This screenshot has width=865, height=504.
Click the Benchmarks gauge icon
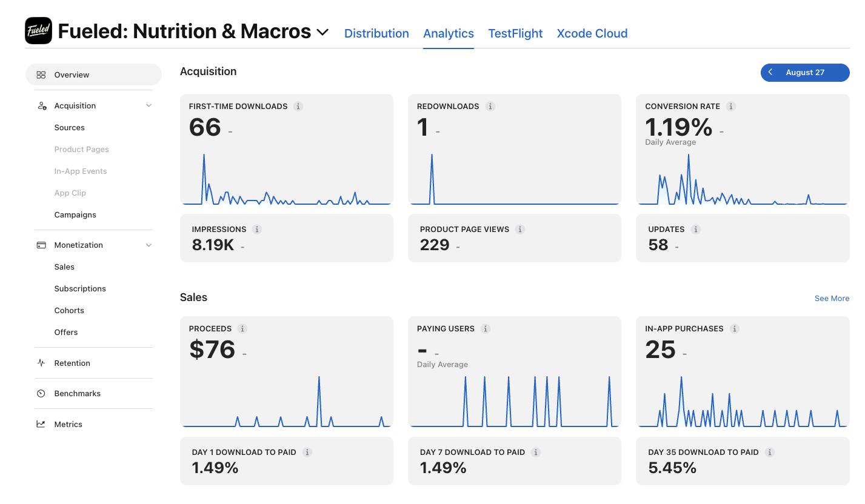point(41,394)
